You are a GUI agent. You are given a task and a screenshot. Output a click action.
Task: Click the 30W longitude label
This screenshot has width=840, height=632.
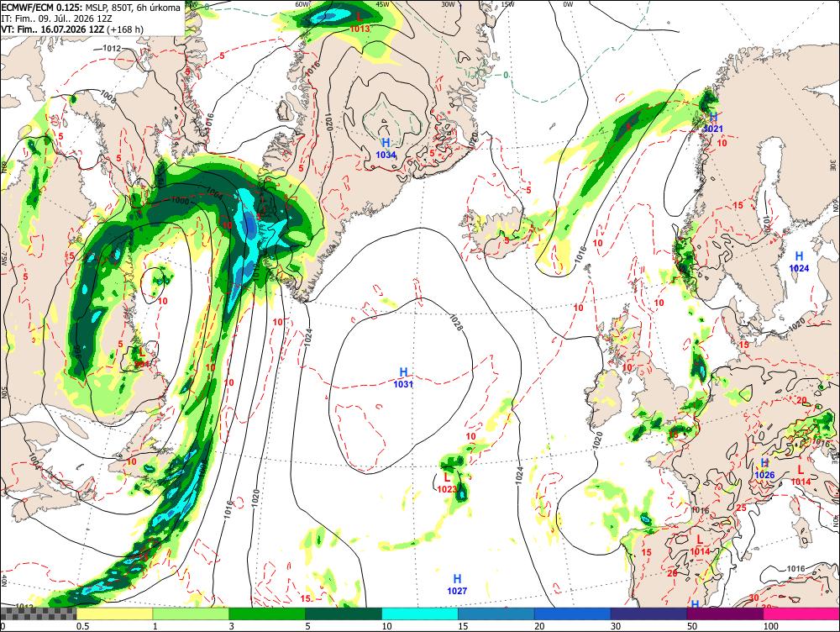coord(447,4)
